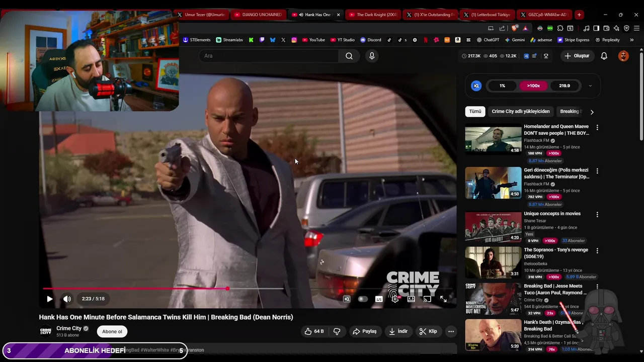644x362 pixels.
Task: Open The Sopranos Tony's revenge title
Action: 556,253
